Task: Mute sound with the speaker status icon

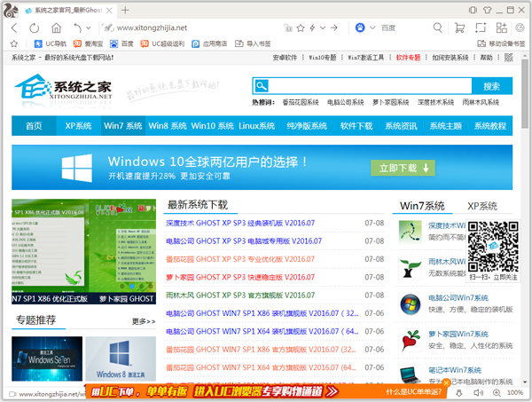Action: (x=478, y=393)
